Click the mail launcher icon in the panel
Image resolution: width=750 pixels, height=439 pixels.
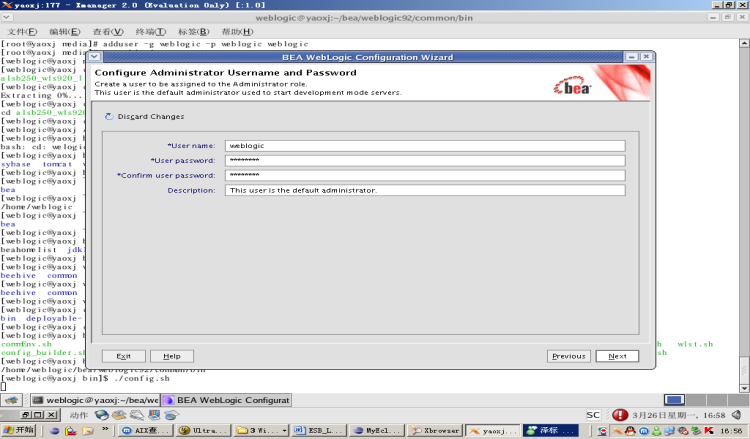tap(119, 415)
